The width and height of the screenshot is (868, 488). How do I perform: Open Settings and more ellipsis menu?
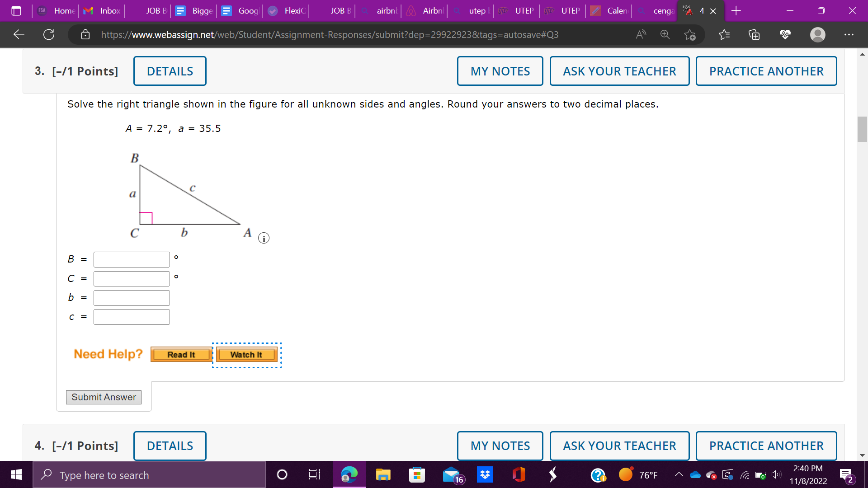[x=849, y=35]
